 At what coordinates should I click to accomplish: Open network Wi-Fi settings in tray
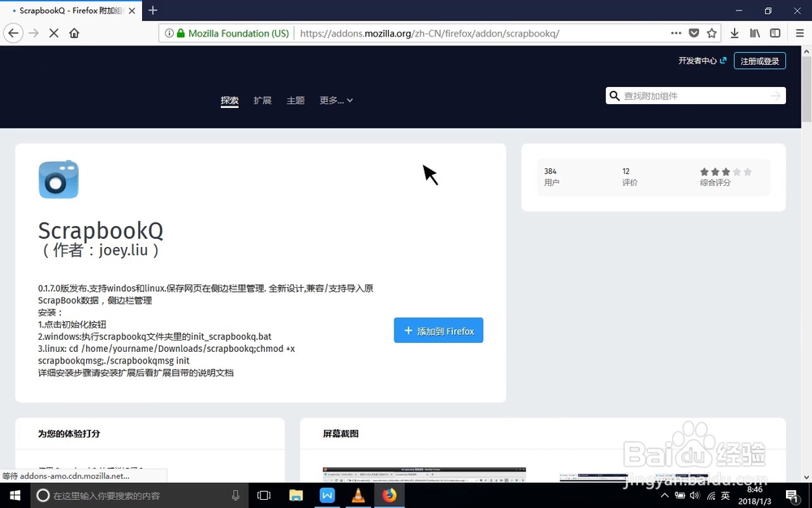coord(711,496)
